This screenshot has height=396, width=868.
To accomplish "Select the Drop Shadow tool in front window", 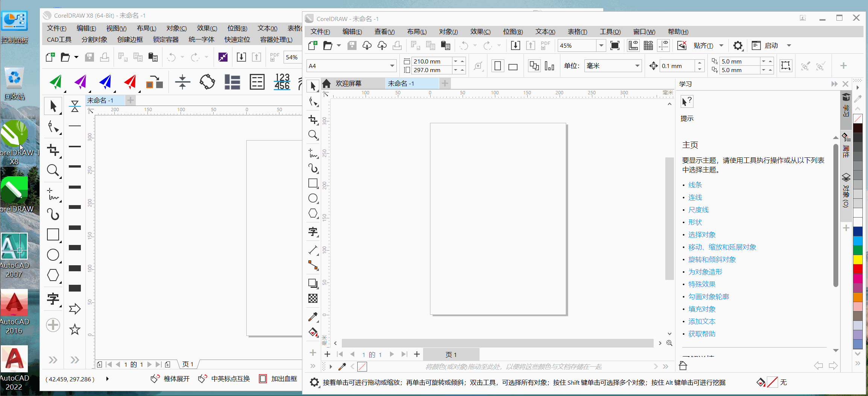I will pos(313,283).
